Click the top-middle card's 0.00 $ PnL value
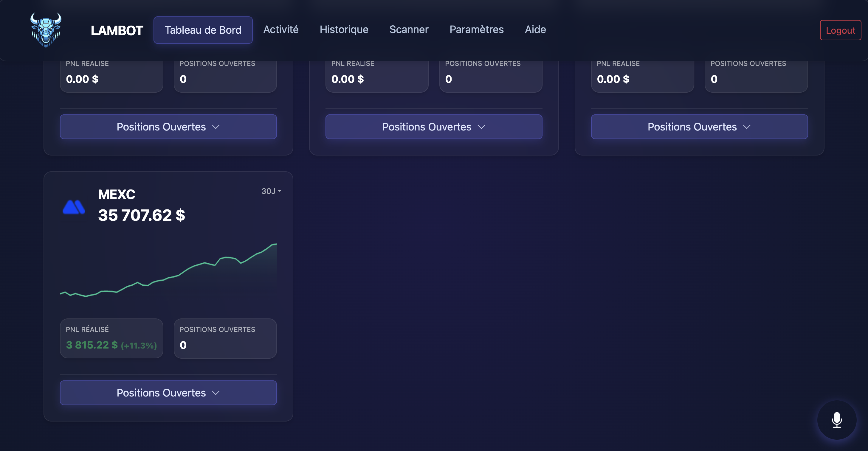Image resolution: width=868 pixels, height=451 pixels. point(347,79)
